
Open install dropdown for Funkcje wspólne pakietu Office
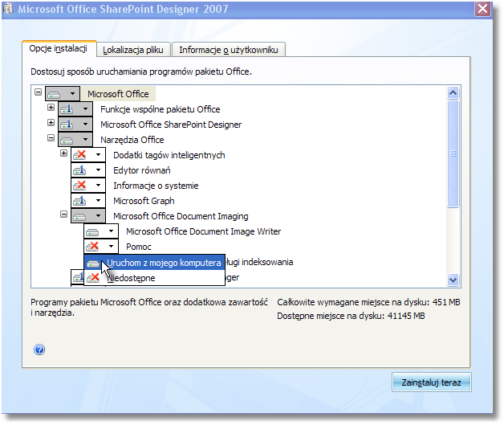point(86,109)
